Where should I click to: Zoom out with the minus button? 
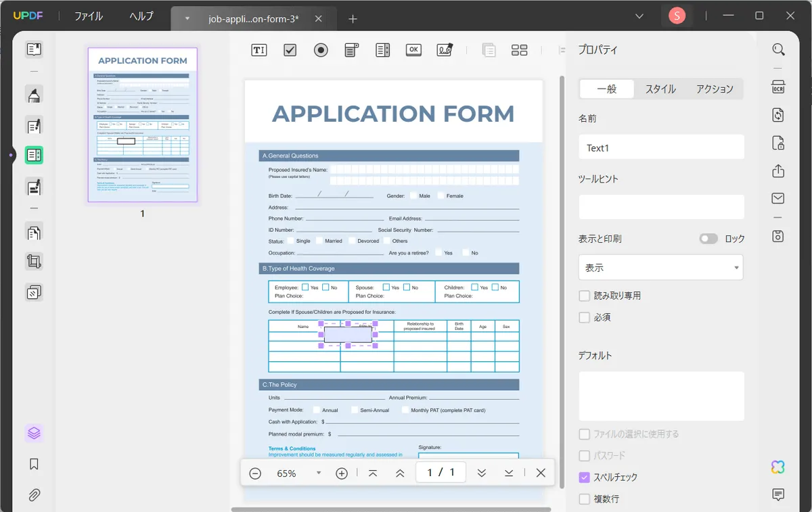255,473
